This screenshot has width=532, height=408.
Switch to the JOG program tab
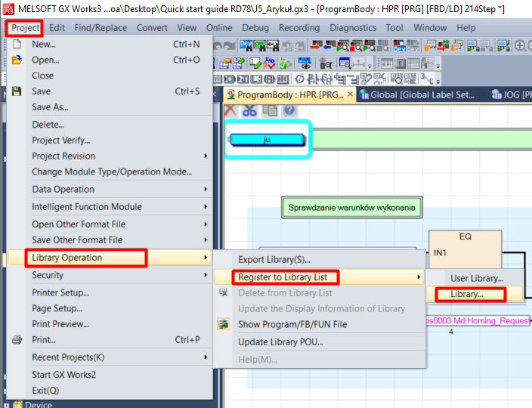click(x=511, y=94)
